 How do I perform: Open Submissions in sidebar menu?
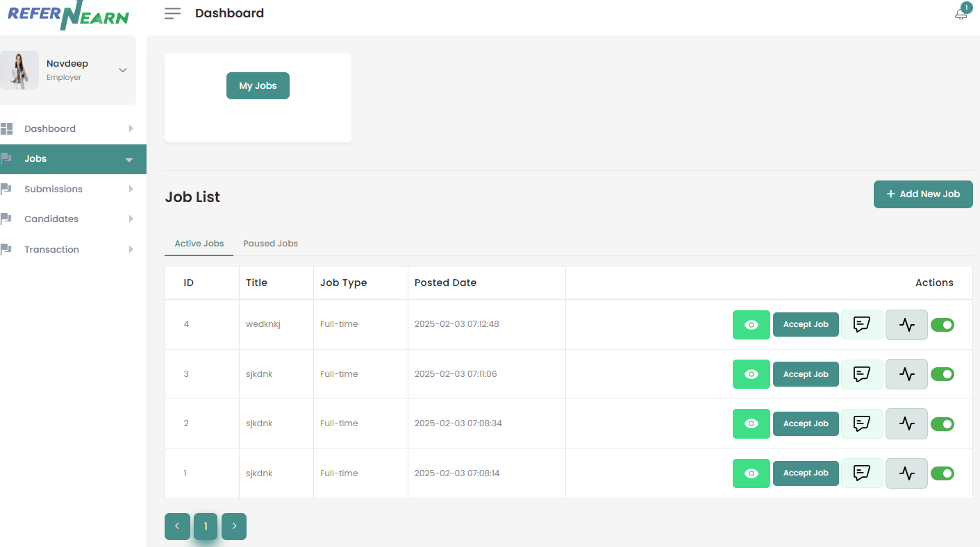pyautogui.click(x=73, y=189)
